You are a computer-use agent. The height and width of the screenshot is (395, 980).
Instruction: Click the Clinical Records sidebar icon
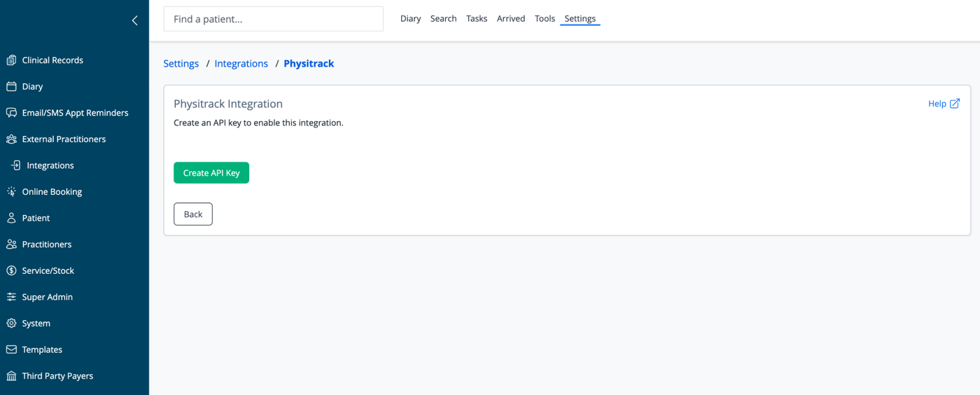coord(11,60)
